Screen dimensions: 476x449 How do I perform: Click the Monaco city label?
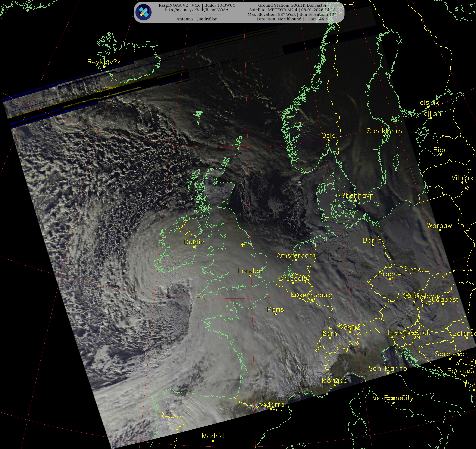[x=334, y=381]
